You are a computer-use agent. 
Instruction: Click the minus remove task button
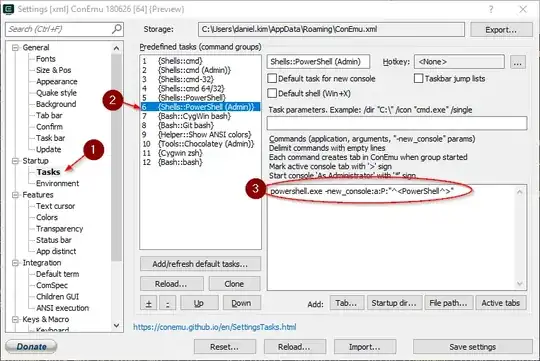168,303
